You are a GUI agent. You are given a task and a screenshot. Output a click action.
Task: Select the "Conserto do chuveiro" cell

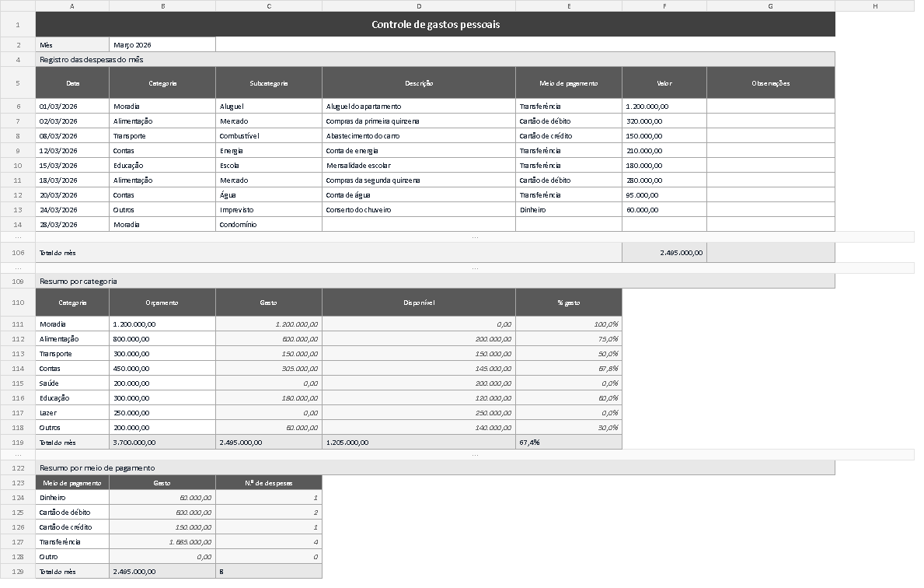418,209
